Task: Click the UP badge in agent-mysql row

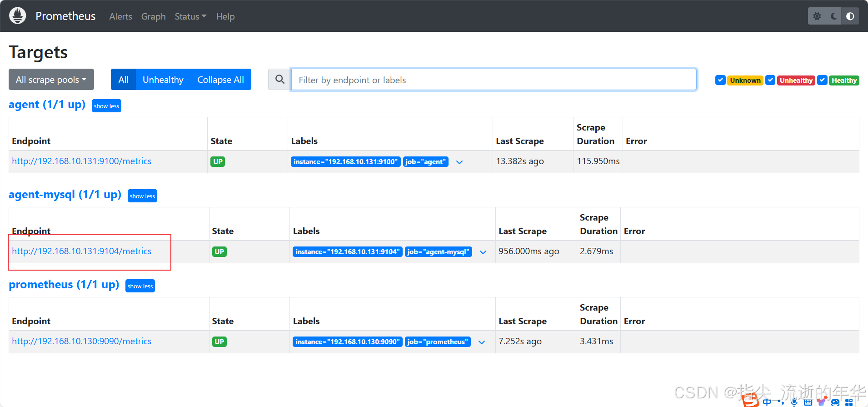Action: point(219,252)
